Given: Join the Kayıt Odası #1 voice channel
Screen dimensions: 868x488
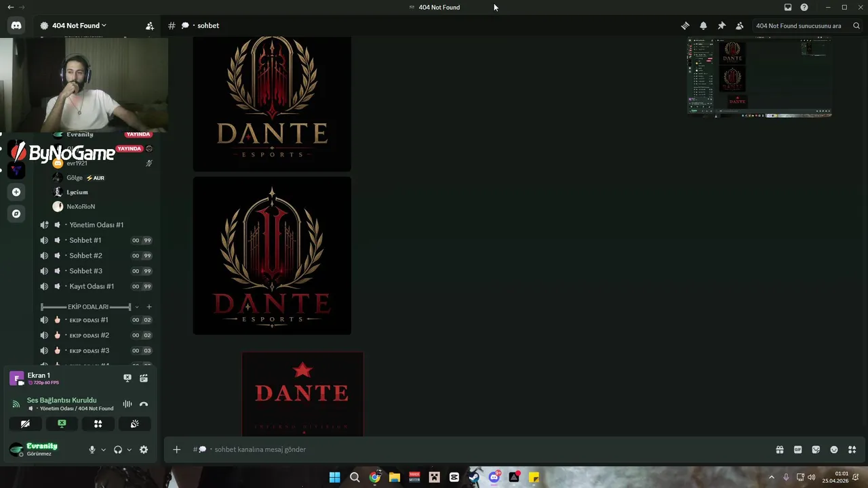Looking at the screenshot, I should pos(96,287).
